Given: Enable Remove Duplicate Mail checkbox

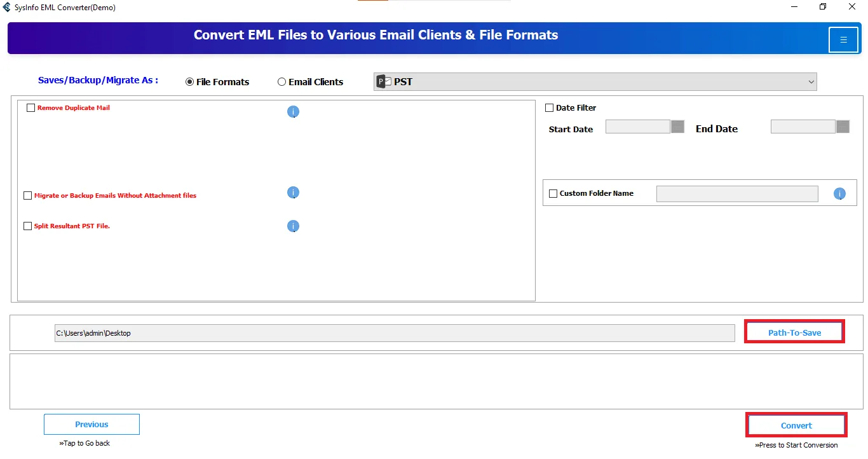Looking at the screenshot, I should (x=31, y=108).
